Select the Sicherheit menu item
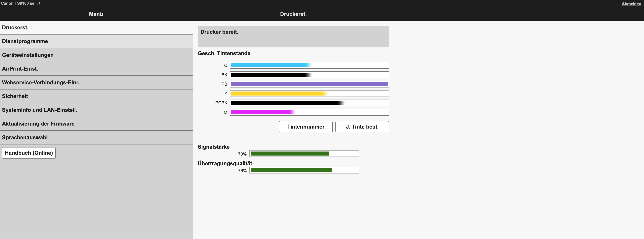 96,96
